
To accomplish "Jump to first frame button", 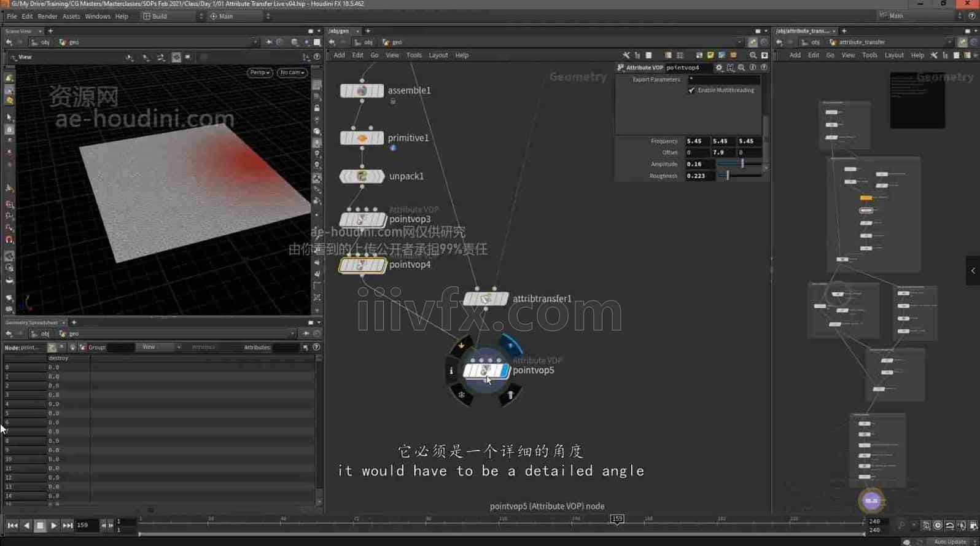I will [x=12, y=526].
